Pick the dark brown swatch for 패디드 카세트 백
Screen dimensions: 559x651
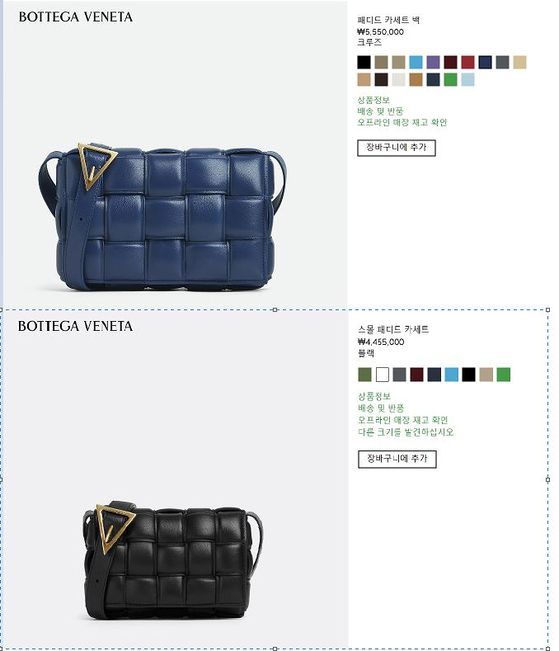(x=381, y=79)
